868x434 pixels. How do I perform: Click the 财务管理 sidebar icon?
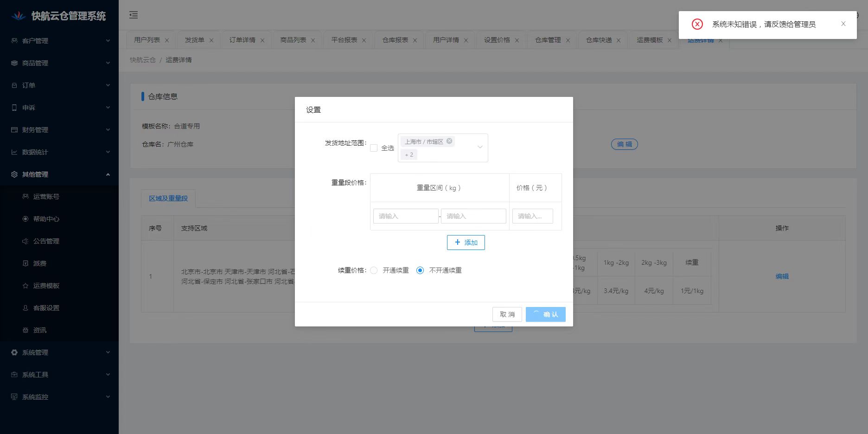(14, 130)
